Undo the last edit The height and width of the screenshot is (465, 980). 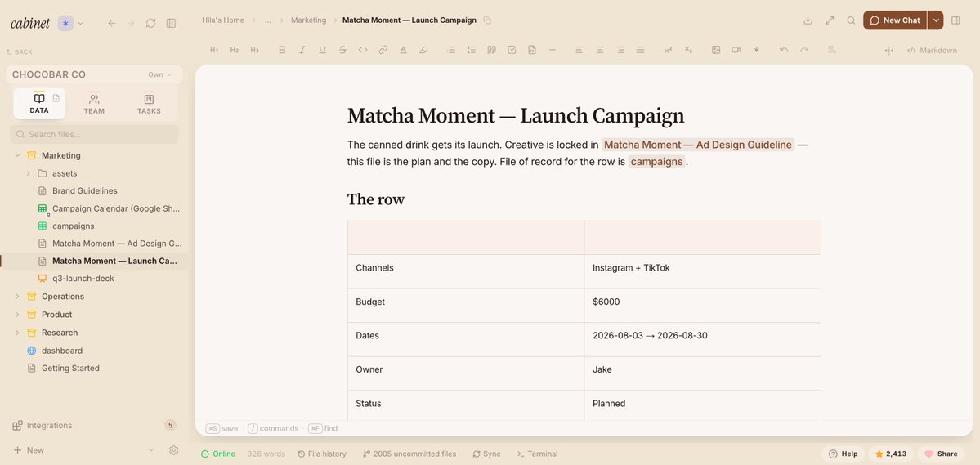(x=784, y=50)
